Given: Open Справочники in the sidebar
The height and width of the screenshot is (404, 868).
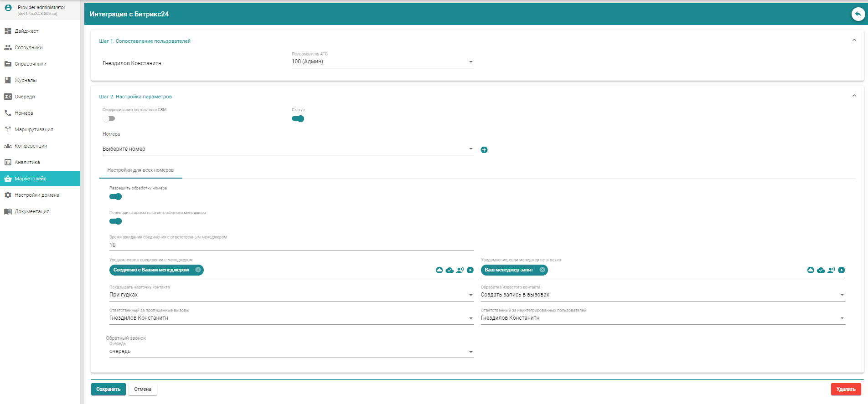Looking at the screenshot, I should (x=40, y=64).
